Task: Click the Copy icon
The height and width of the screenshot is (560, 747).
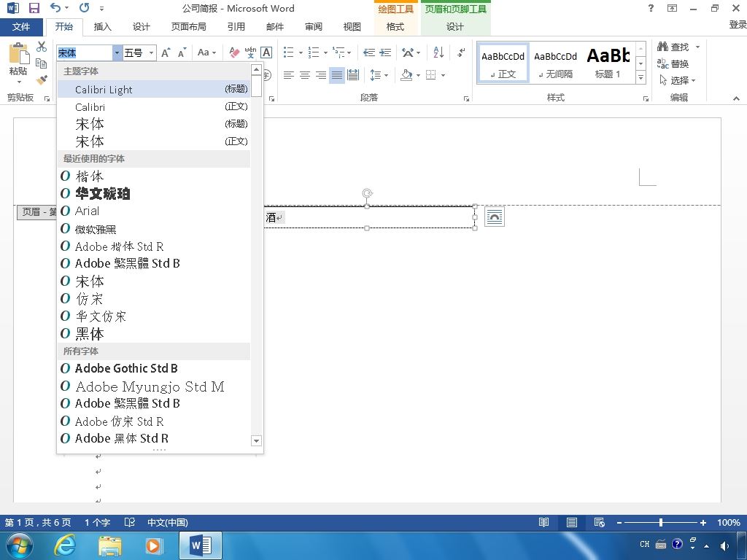Action: [42, 63]
